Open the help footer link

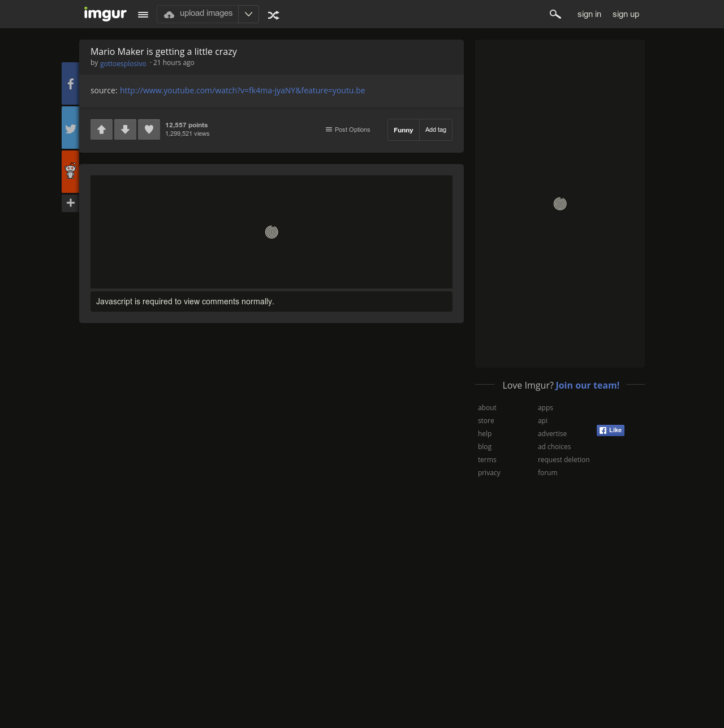(485, 434)
